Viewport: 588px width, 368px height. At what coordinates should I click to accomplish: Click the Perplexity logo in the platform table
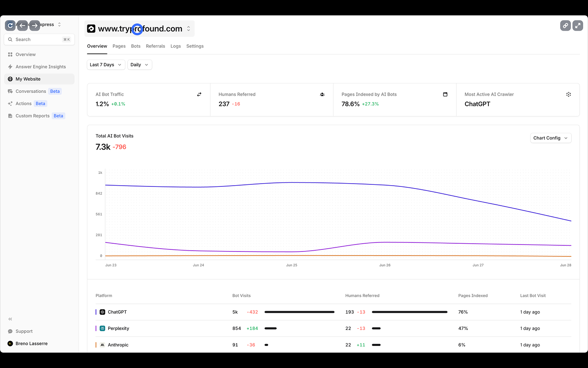pos(102,328)
